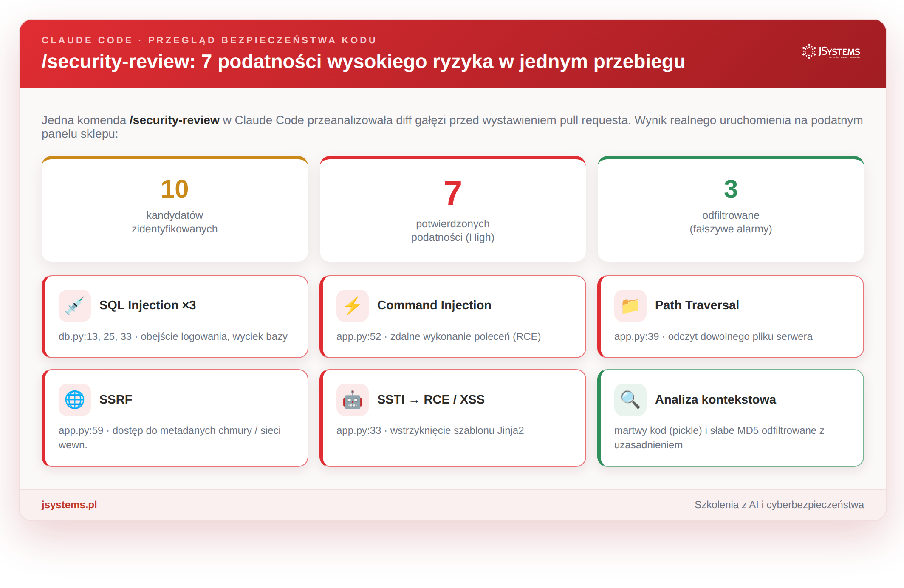This screenshot has height=588, width=904.
Task: Click the Analiza kontekstowa heading
Action: coord(715,400)
